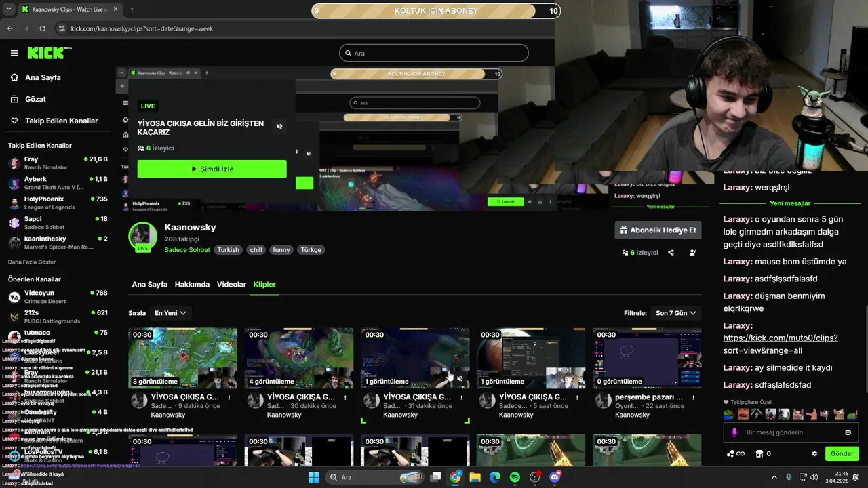Click the chill tag

256,250
